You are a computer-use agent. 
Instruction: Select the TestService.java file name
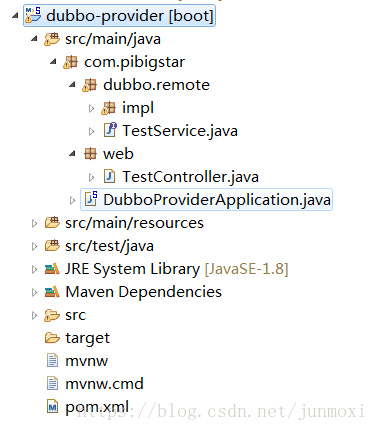coord(180,131)
